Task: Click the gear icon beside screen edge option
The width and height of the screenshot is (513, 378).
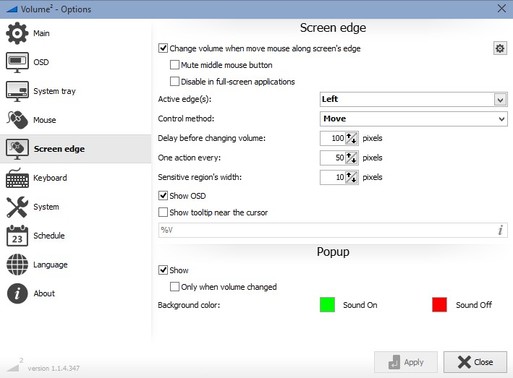Action: coord(500,48)
